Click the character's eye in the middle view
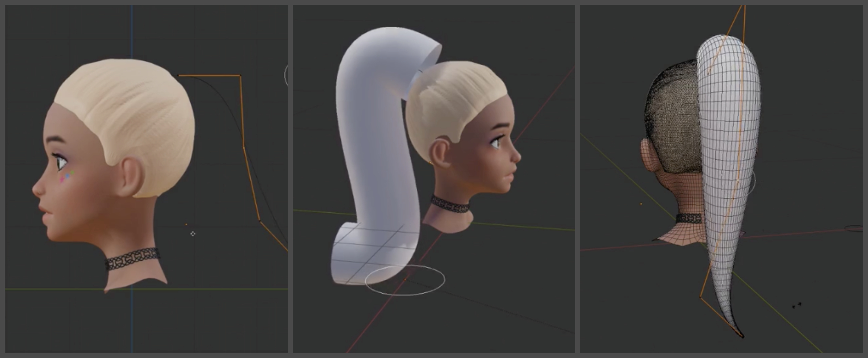This screenshot has width=868, height=358. click(495, 143)
